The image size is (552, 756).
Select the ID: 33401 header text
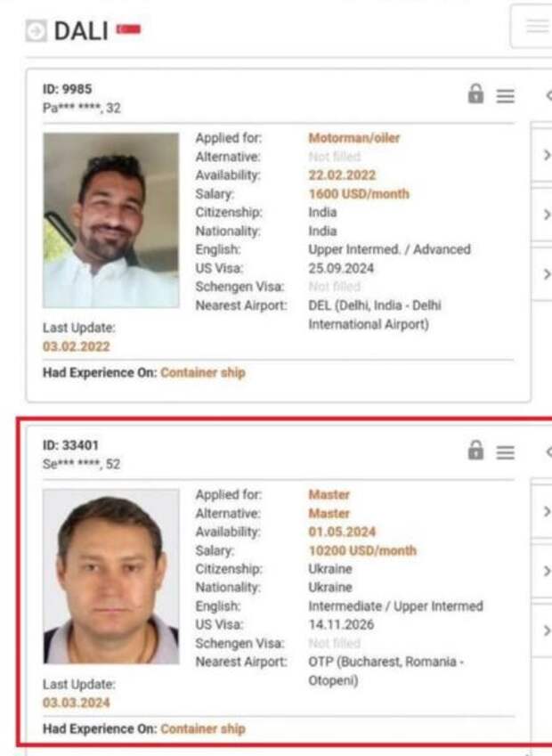point(70,445)
